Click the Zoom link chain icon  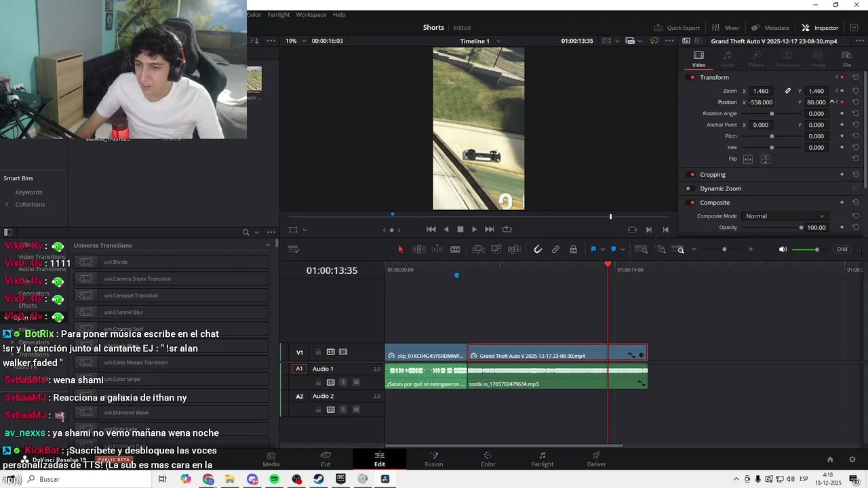coord(788,91)
